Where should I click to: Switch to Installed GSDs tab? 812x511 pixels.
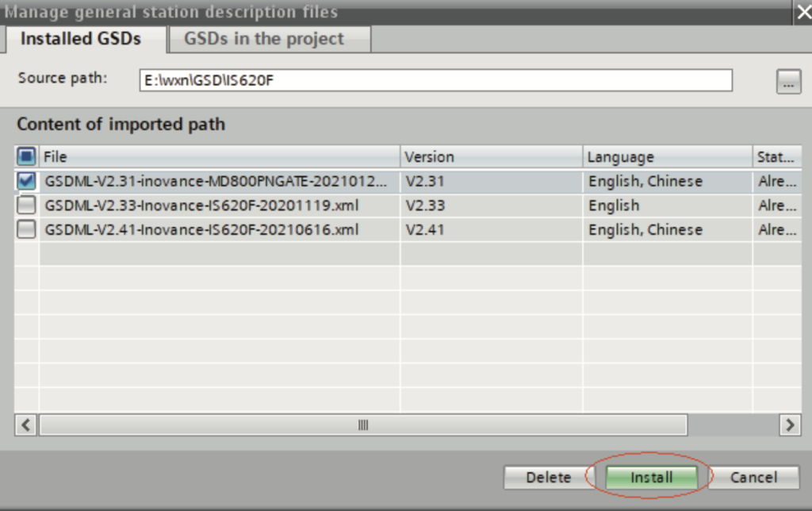point(81,38)
